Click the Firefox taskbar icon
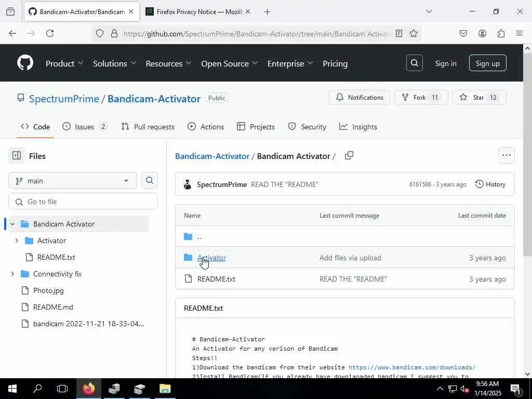The width and height of the screenshot is (532, 399). (x=88, y=389)
